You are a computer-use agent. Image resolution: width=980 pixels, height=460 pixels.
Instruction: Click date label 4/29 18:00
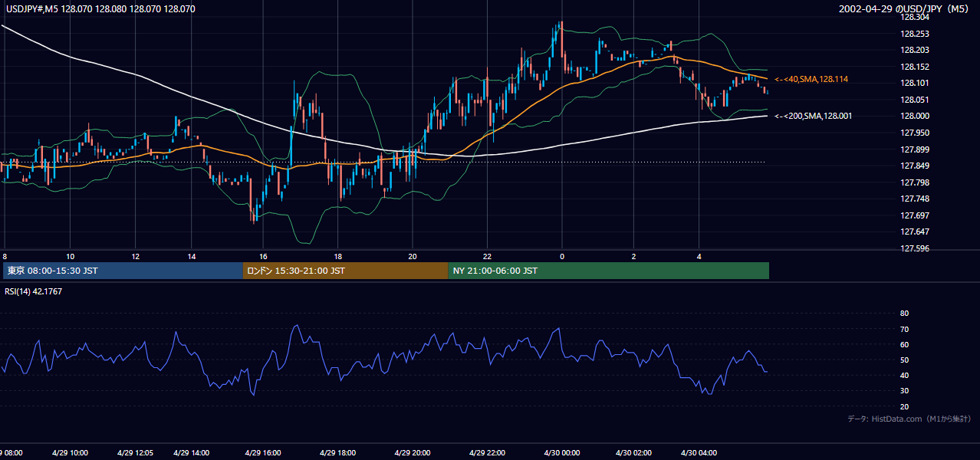(337, 452)
